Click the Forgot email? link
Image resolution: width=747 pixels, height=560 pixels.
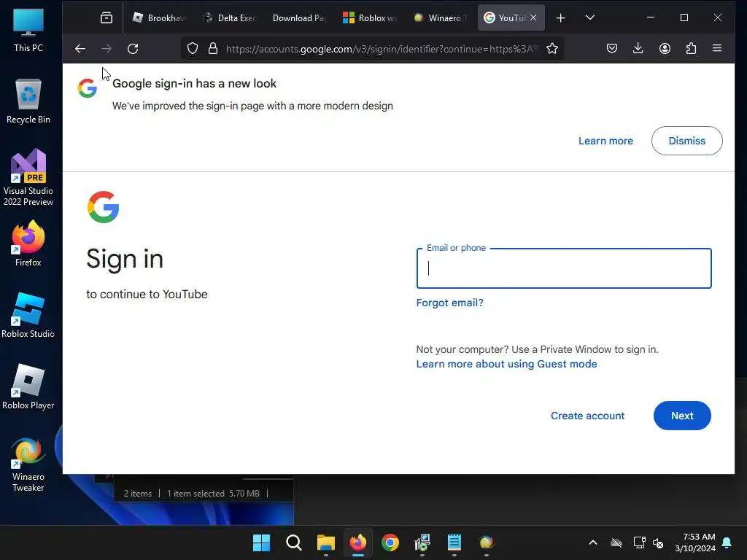point(449,303)
